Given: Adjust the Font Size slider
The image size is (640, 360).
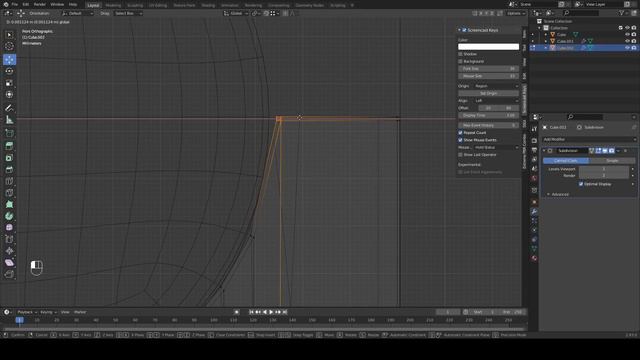Looking at the screenshot, I should pyautogui.click(x=489, y=69).
